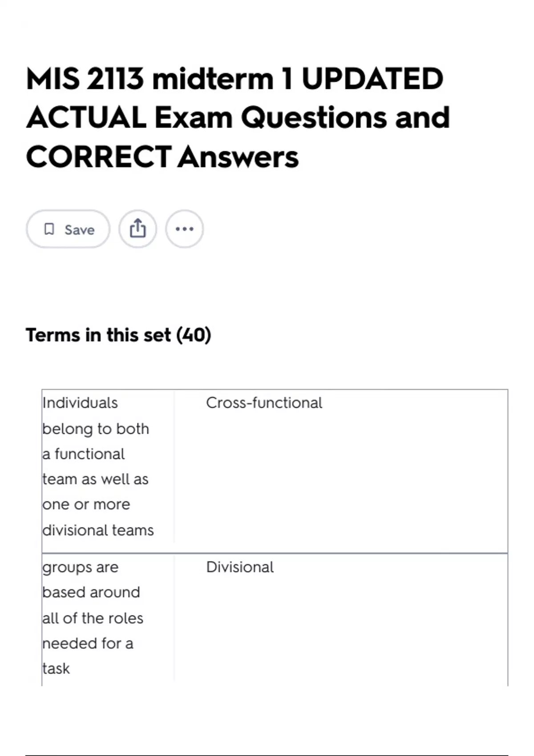Click the 'groups are' term line

point(81,567)
